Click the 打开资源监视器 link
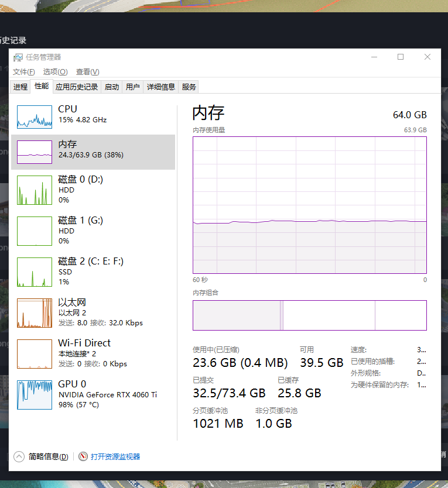The height and width of the screenshot is (488, 448). tap(115, 456)
